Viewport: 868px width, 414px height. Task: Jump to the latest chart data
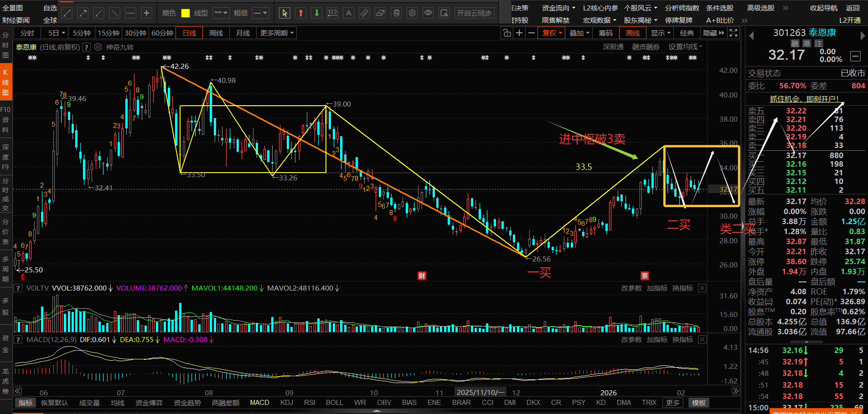(x=736, y=391)
